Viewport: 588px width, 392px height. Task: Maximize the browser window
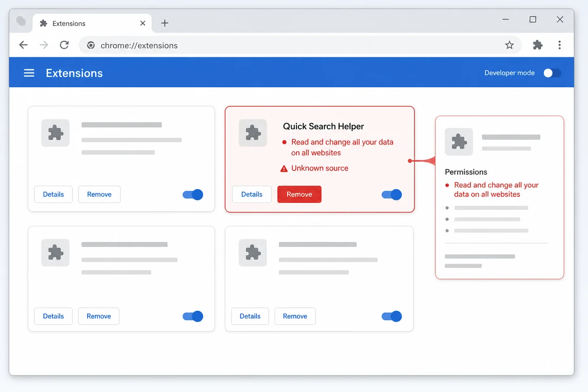pos(533,20)
